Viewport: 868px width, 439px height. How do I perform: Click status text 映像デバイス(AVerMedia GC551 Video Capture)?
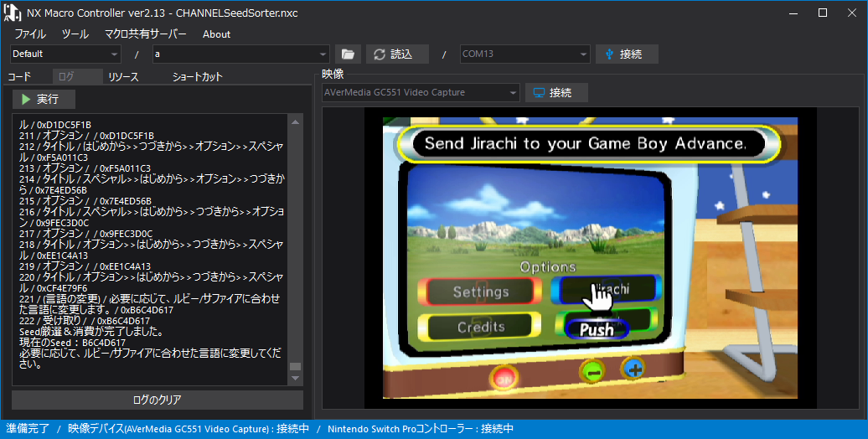pyautogui.click(x=170, y=428)
